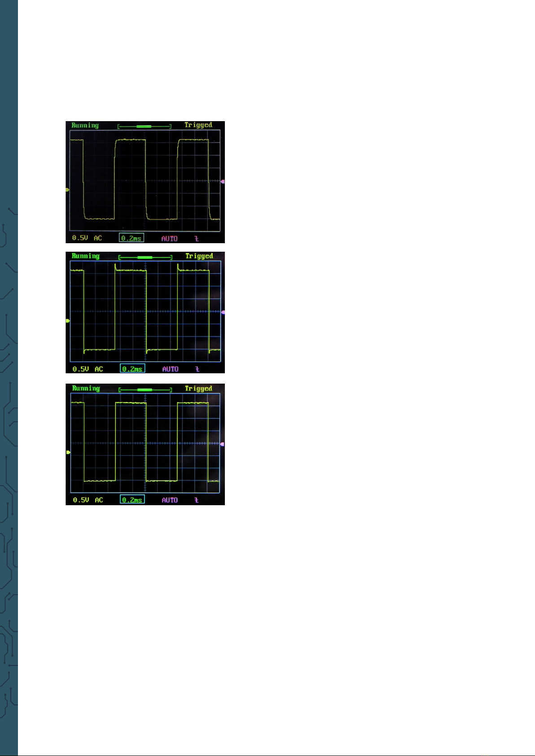Click the Trigged label in the rounded-edge capture
The width and height of the screenshot is (535, 756).
click(x=198, y=125)
